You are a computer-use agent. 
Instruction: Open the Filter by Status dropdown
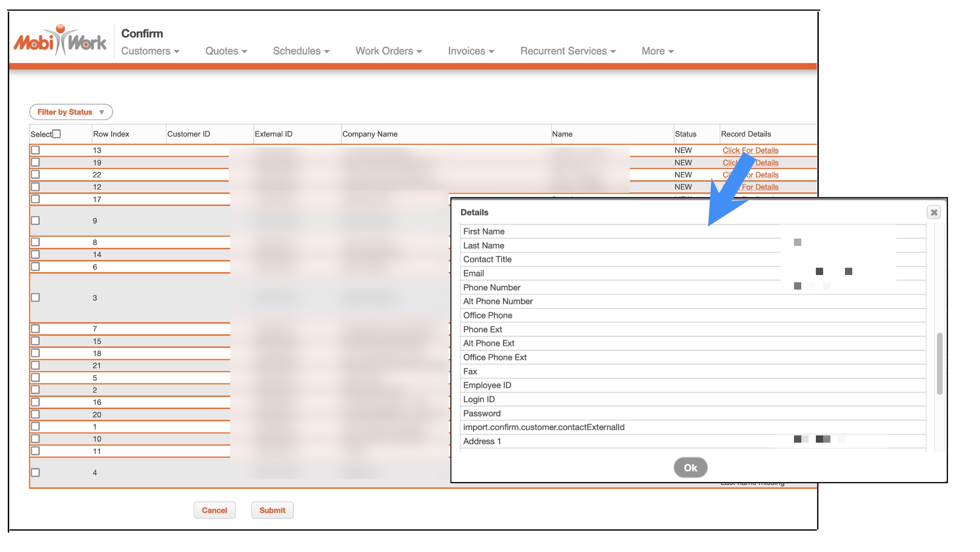pos(71,112)
